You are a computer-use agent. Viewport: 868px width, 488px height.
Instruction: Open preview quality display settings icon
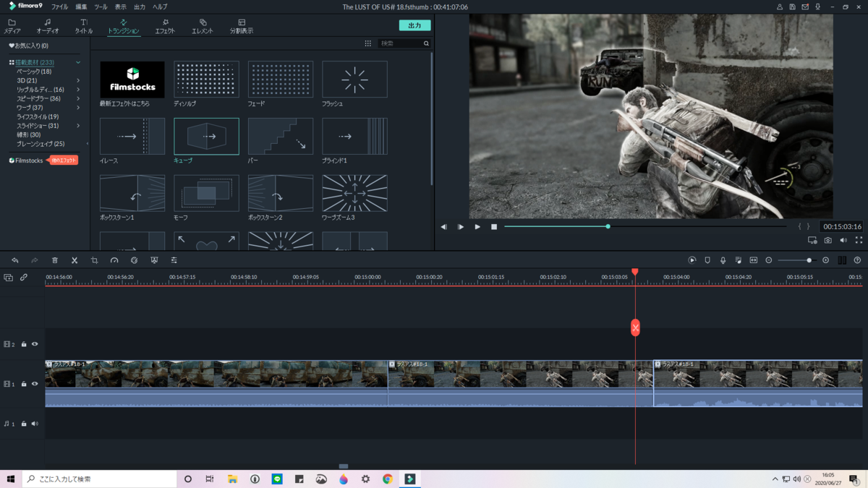[x=812, y=240]
